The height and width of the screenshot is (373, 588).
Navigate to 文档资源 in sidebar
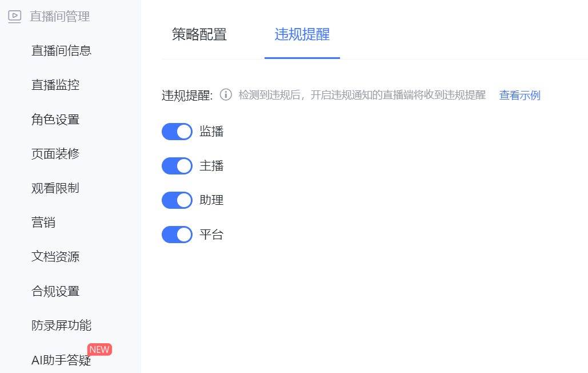(x=55, y=257)
